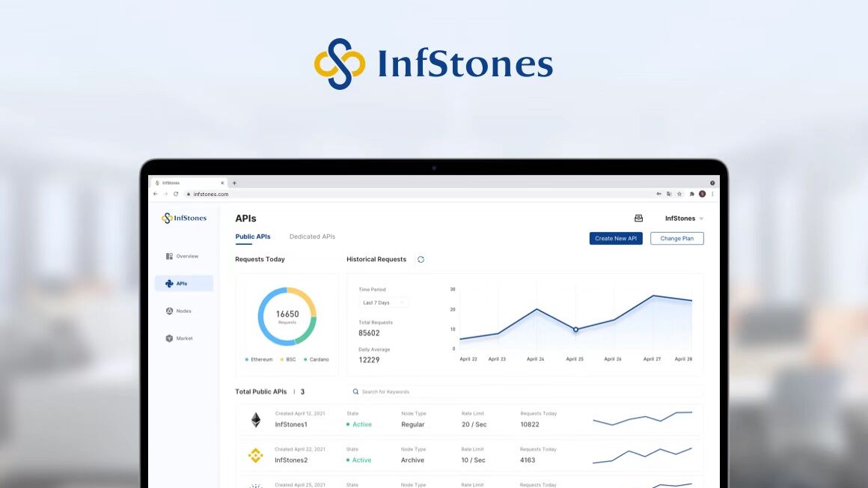Click the "Requests Today" panel heading

point(260,259)
